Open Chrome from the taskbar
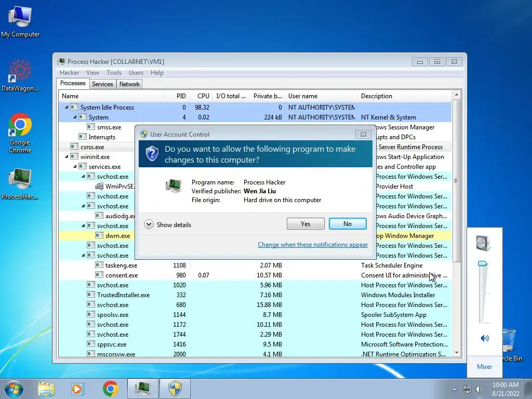 click(110, 389)
